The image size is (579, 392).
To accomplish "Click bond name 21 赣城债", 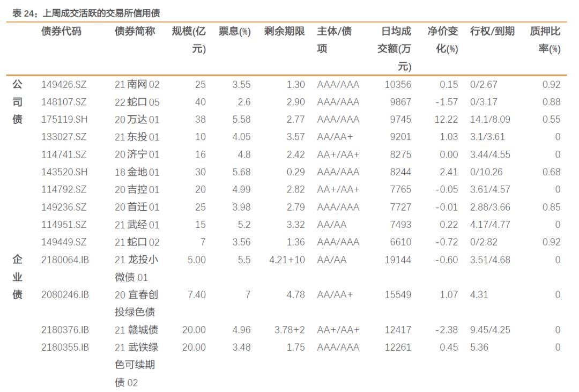I will tap(136, 330).
